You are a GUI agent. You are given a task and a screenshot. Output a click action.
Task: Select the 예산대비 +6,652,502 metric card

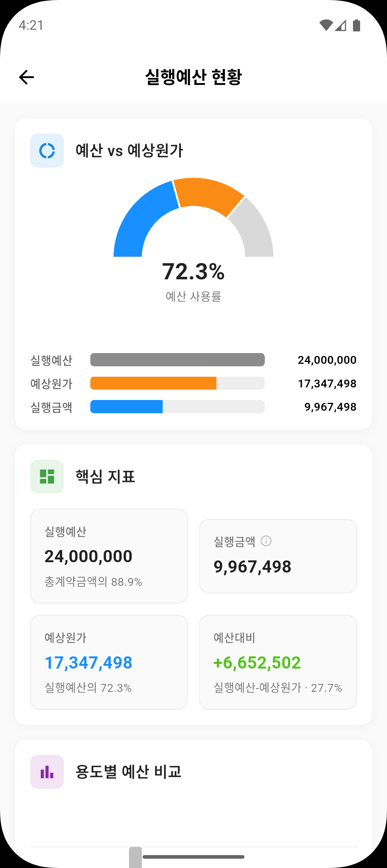coord(278,662)
